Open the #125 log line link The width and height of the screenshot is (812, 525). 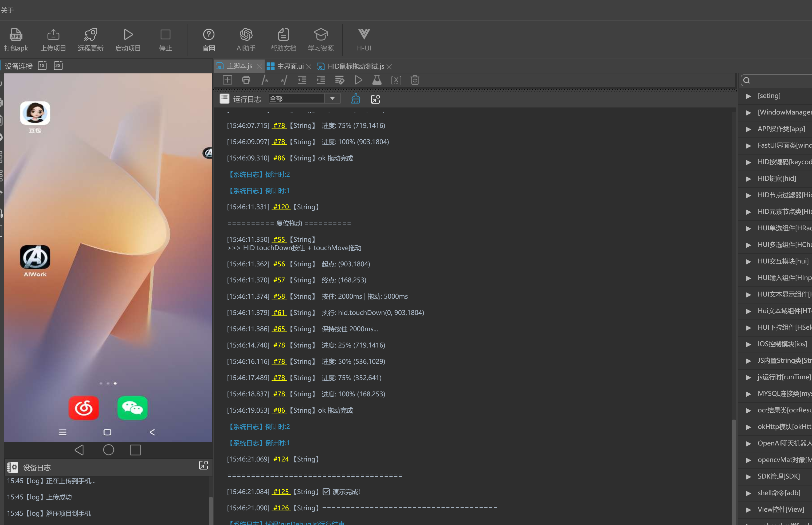pyautogui.click(x=281, y=492)
